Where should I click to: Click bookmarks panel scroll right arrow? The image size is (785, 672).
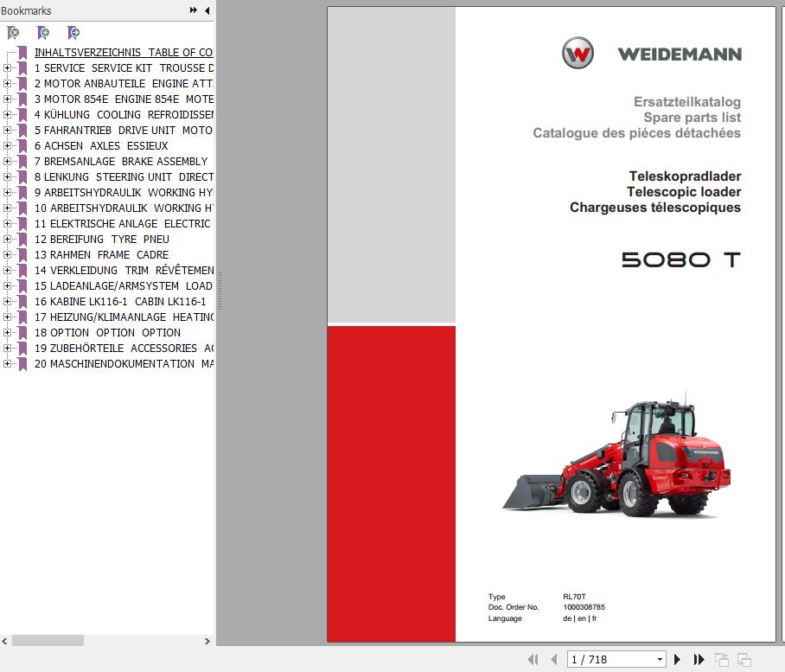pos(207,641)
